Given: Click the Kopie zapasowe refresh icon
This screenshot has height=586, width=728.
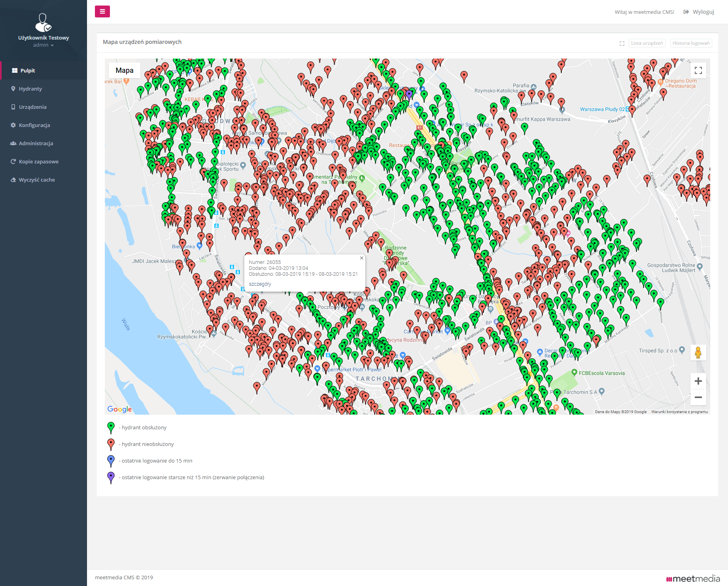Looking at the screenshot, I should [13, 161].
